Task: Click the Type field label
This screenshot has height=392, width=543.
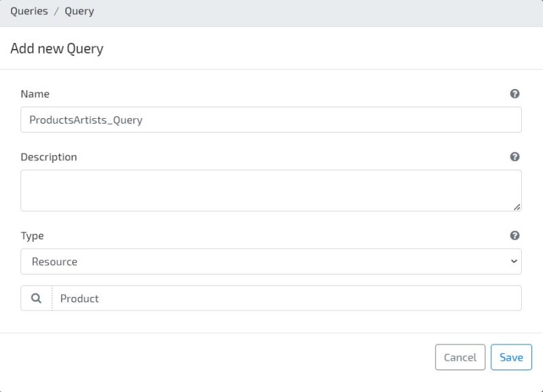Action: pos(33,236)
